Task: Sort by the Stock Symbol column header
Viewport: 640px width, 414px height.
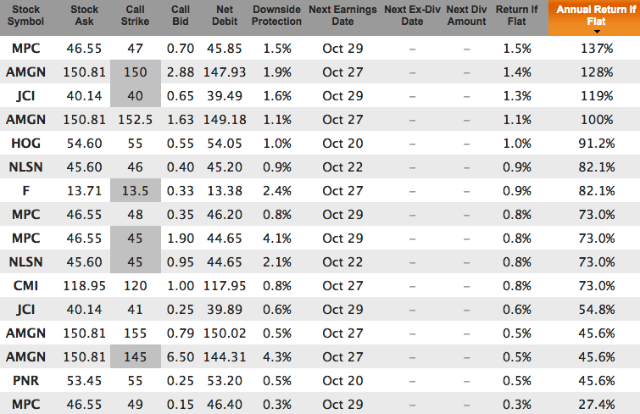Action: pyautogui.click(x=26, y=16)
